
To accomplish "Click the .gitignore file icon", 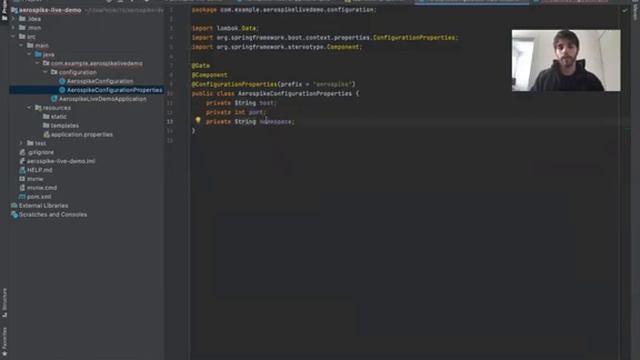I will click(22, 152).
